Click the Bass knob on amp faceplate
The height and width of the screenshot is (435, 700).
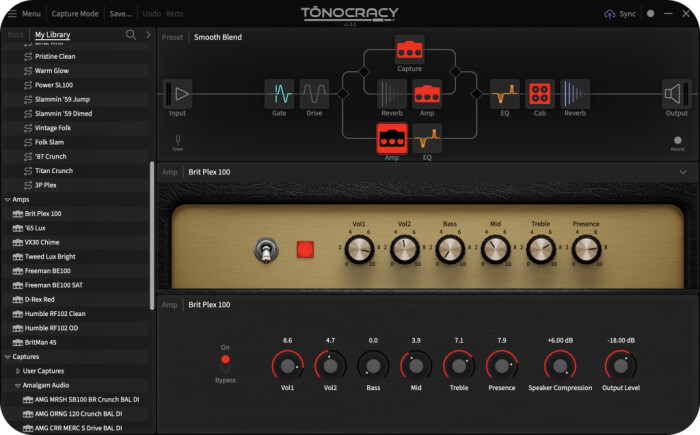(450, 250)
